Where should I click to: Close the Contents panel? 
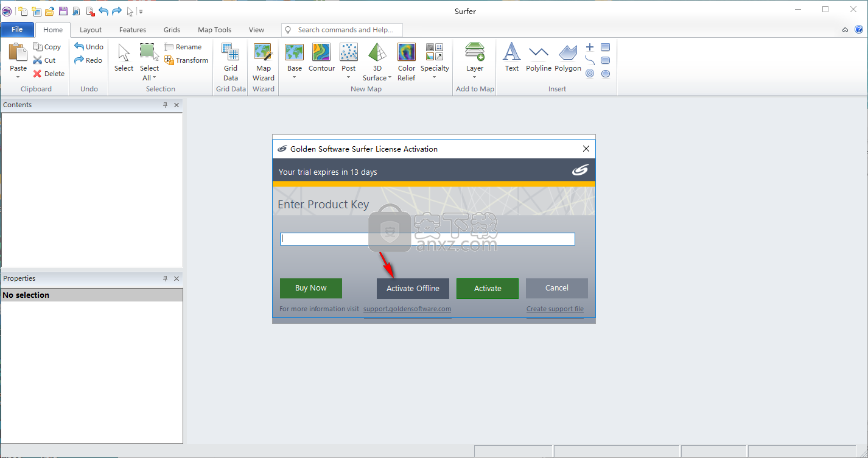tap(177, 105)
